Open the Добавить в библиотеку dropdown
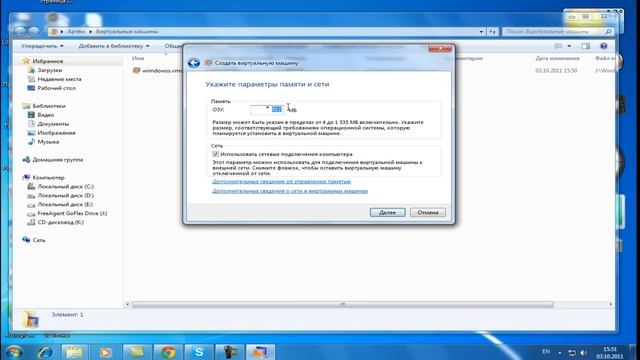 coord(114,46)
